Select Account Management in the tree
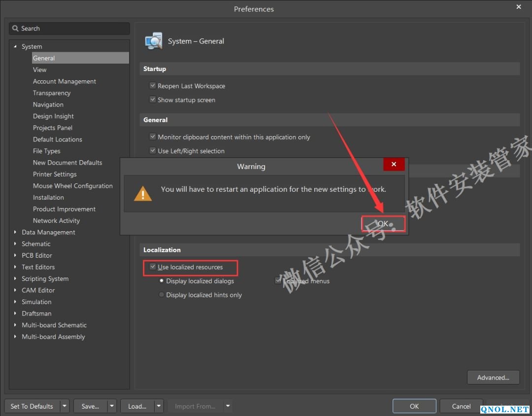 [65, 81]
